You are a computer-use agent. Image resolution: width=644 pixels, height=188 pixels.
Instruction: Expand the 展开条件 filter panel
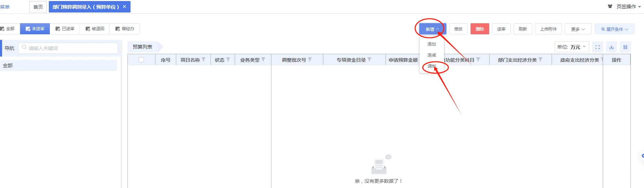pyautogui.click(x=615, y=29)
